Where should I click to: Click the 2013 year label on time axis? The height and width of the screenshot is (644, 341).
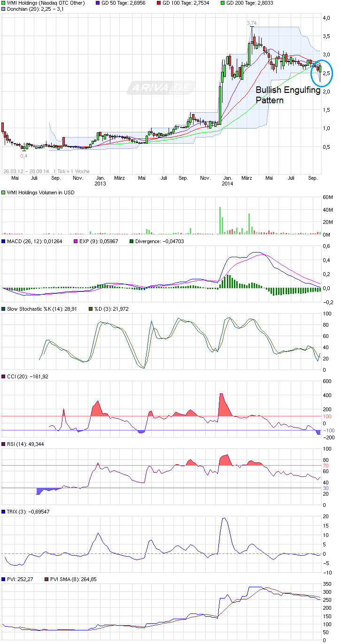coord(100,184)
